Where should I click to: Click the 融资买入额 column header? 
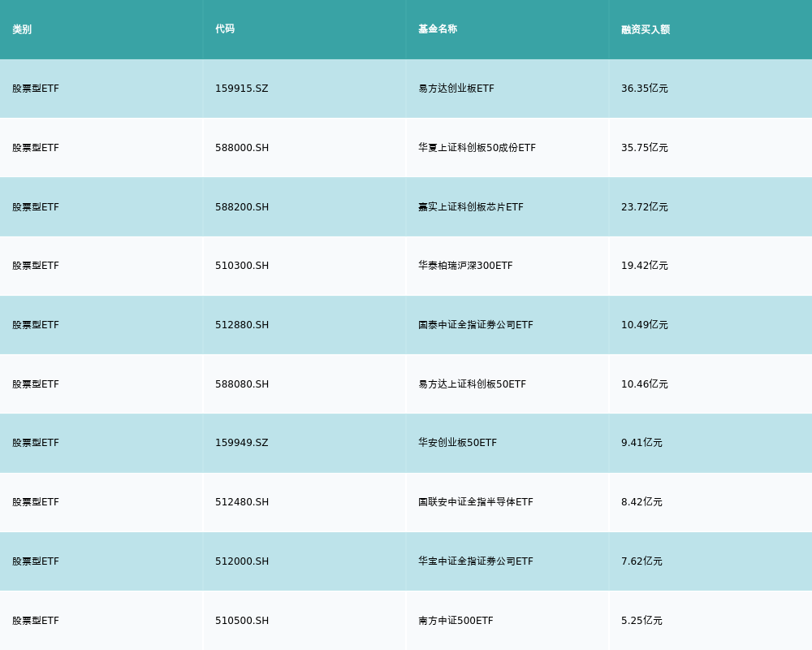646,29
